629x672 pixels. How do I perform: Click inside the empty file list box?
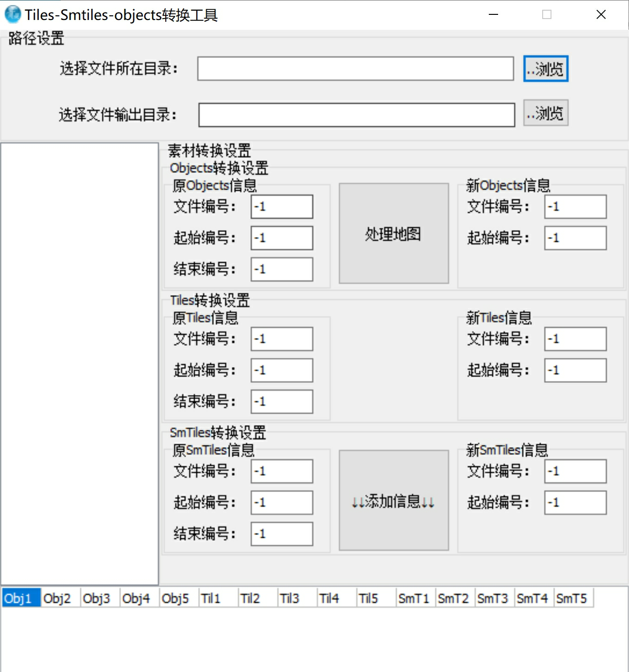(79, 363)
